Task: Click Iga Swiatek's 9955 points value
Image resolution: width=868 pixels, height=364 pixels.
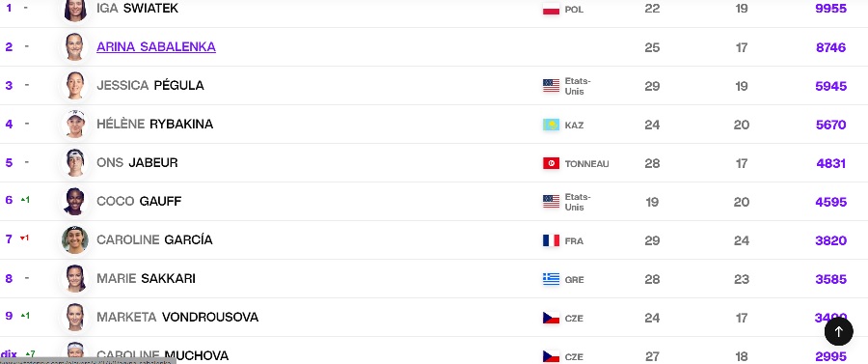Action: (x=830, y=9)
